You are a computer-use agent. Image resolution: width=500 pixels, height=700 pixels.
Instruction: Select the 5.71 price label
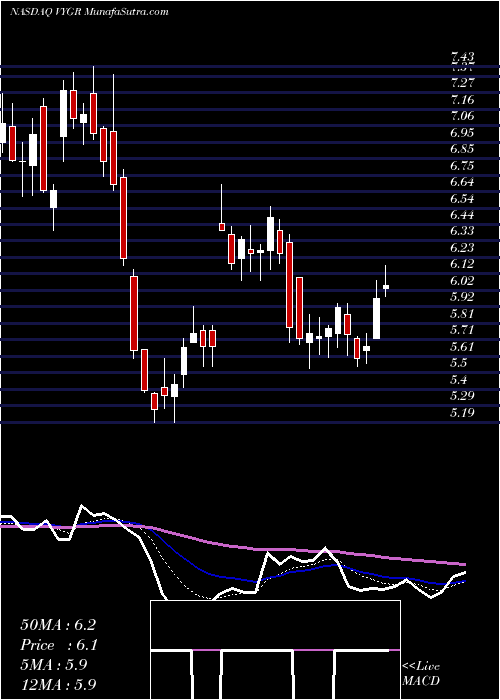click(462, 330)
